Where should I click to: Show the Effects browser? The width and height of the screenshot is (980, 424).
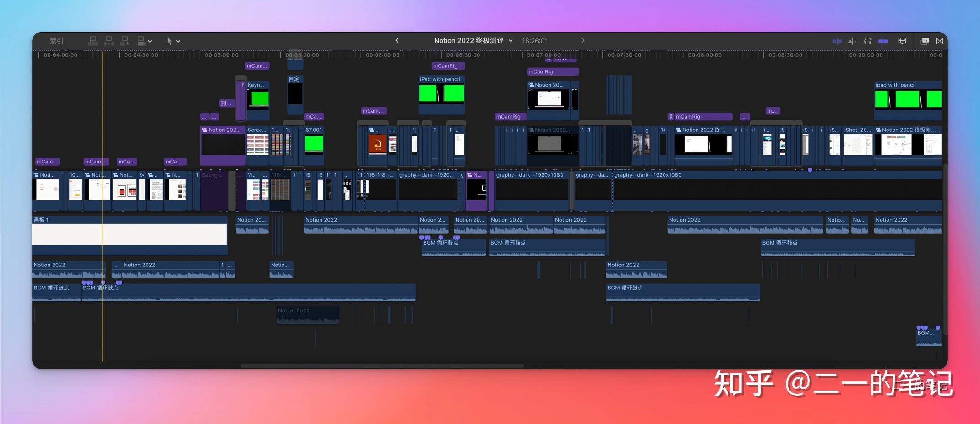tap(925, 41)
